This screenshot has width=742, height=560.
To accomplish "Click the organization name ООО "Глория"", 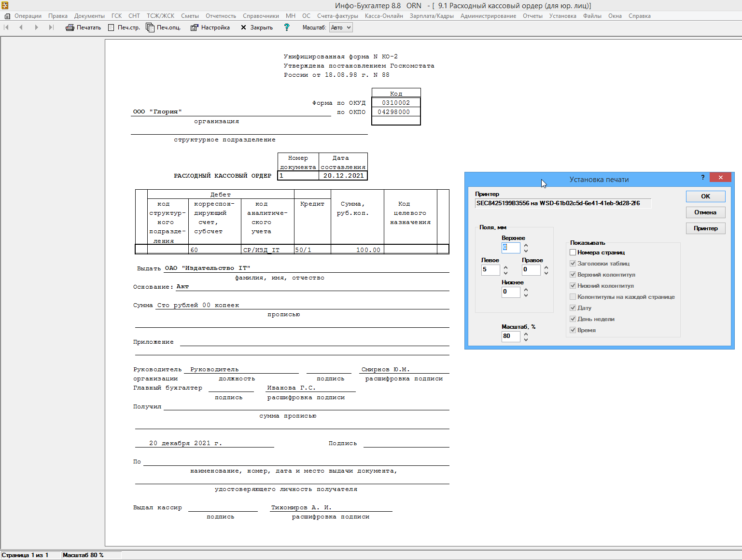I will click(x=158, y=112).
